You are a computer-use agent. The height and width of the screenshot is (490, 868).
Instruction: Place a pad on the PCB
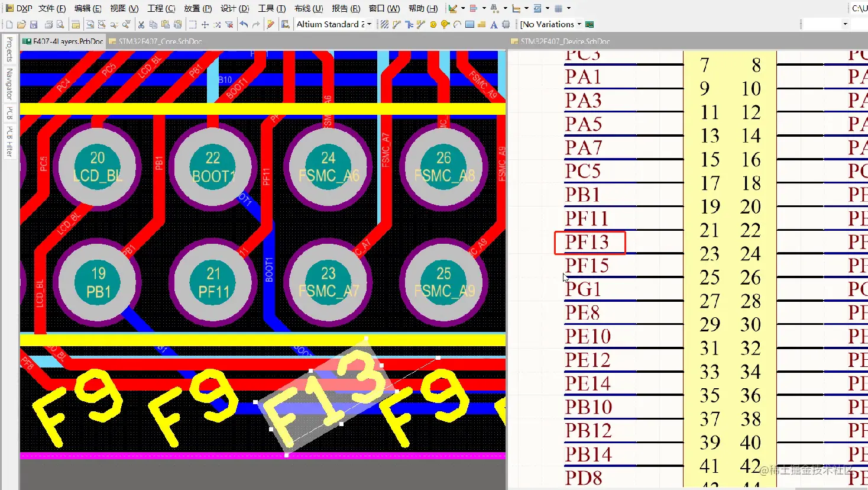pos(433,24)
